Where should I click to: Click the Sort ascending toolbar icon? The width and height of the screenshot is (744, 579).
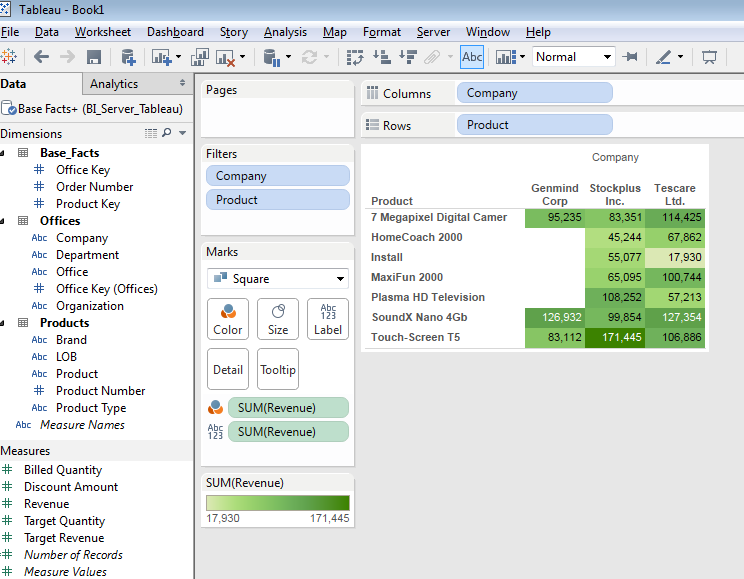[x=381, y=57]
